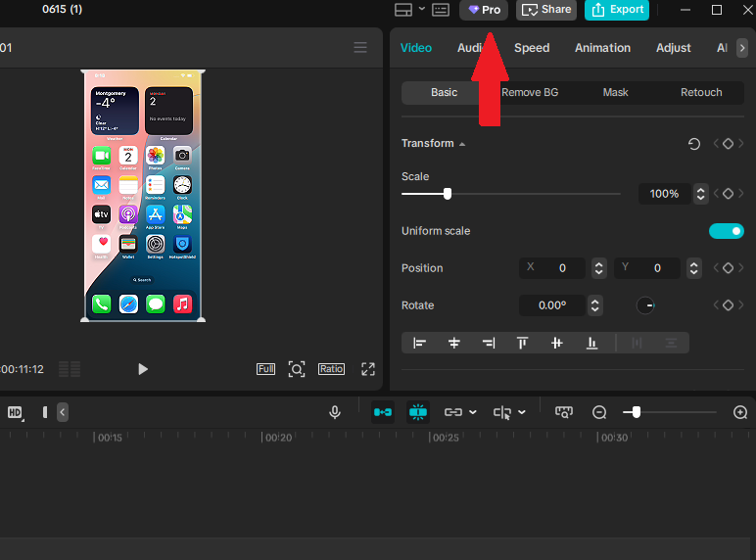
Task: Click the Rotate angle field
Action: click(552, 305)
